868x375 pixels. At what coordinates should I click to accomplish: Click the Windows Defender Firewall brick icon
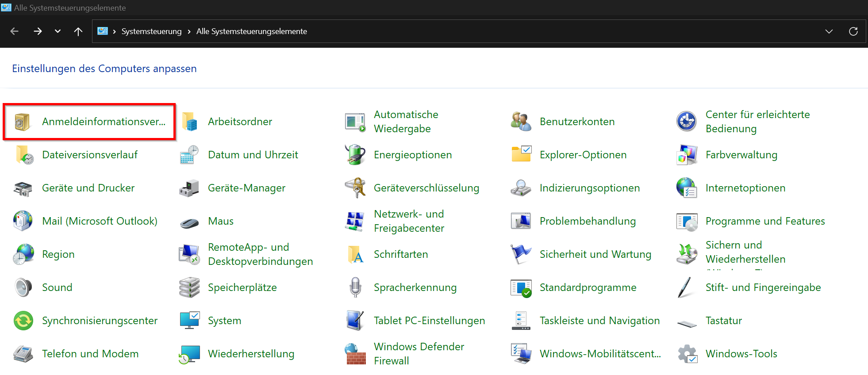355,354
